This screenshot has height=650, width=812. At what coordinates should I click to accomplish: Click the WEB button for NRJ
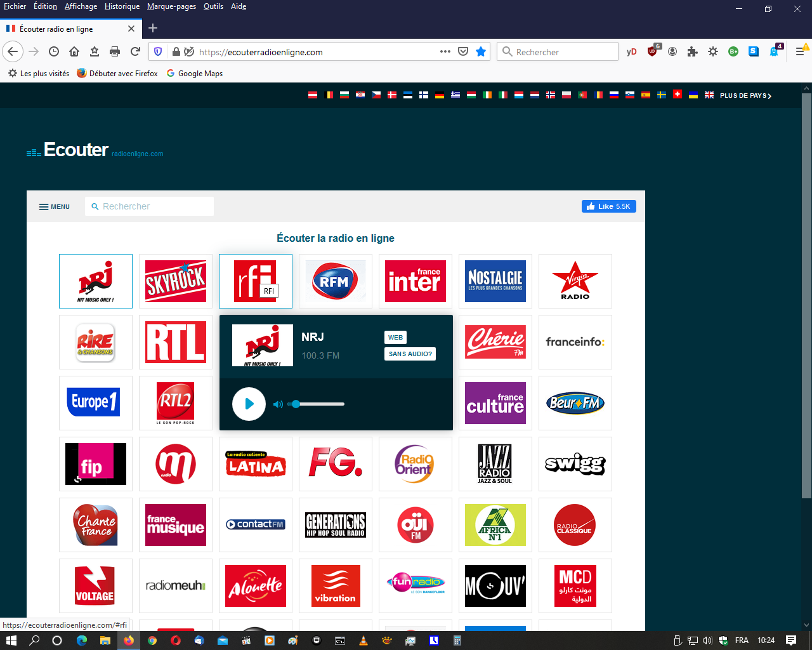(395, 338)
